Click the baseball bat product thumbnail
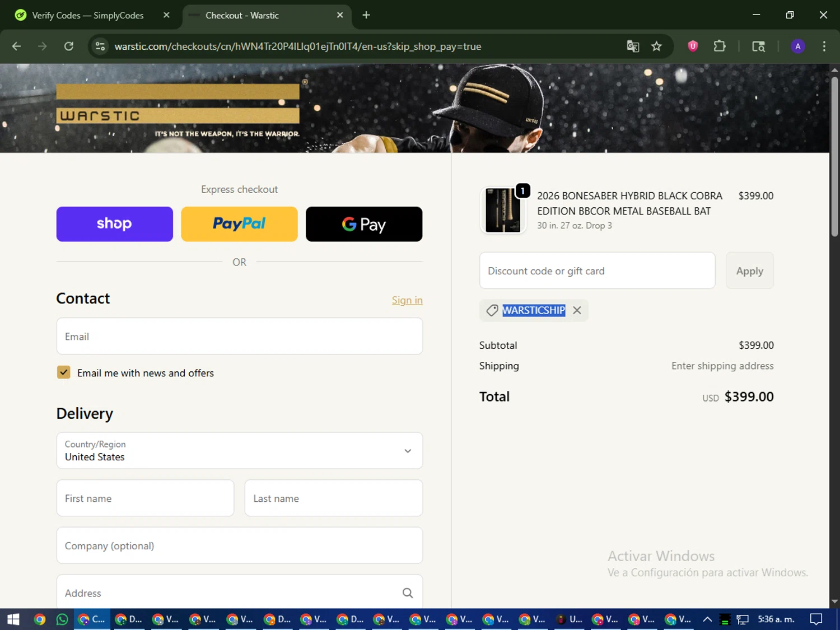The width and height of the screenshot is (840, 630). tap(503, 210)
